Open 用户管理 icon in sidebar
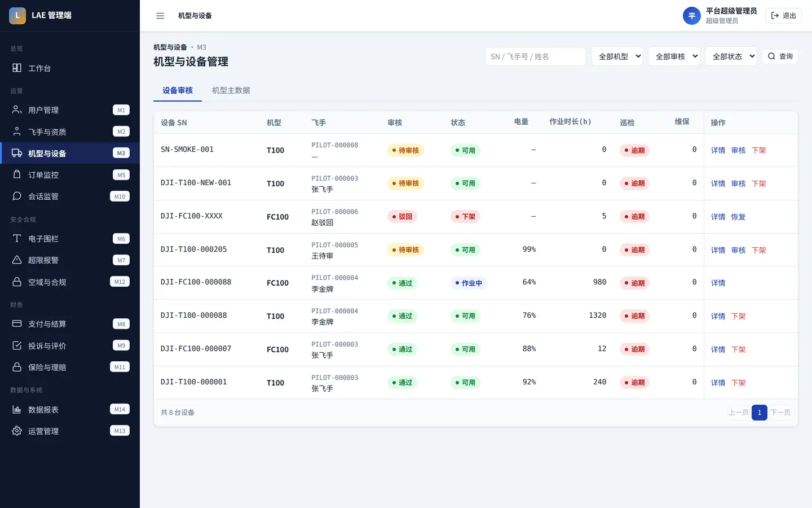Viewport: 812px width, 508px height. tap(17, 110)
